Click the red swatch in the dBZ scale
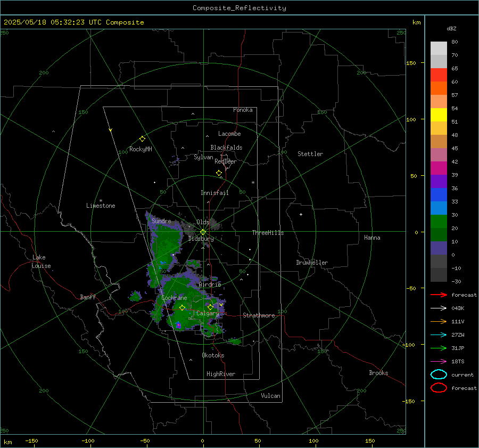The width and height of the screenshot is (479, 448). (x=439, y=75)
